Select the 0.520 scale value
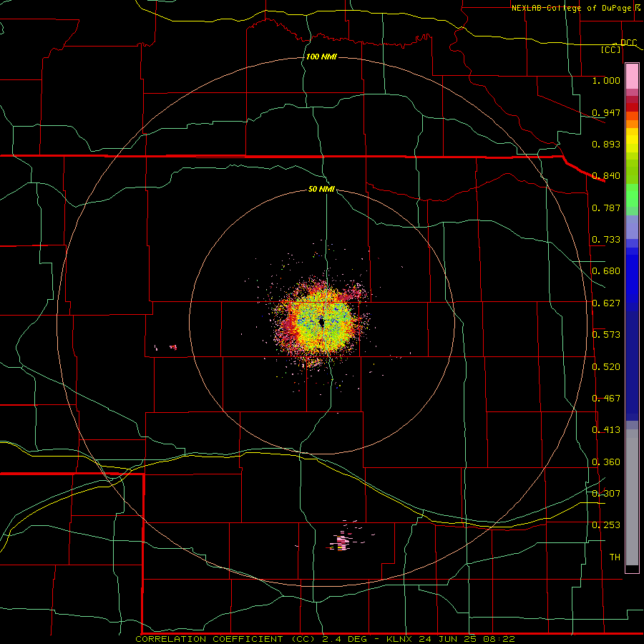The width and height of the screenshot is (644, 644). coord(606,367)
